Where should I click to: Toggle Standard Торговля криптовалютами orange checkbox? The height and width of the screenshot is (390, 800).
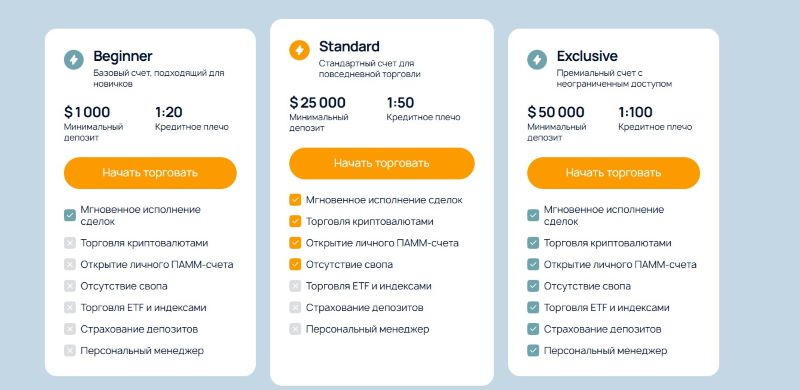(295, 222)
